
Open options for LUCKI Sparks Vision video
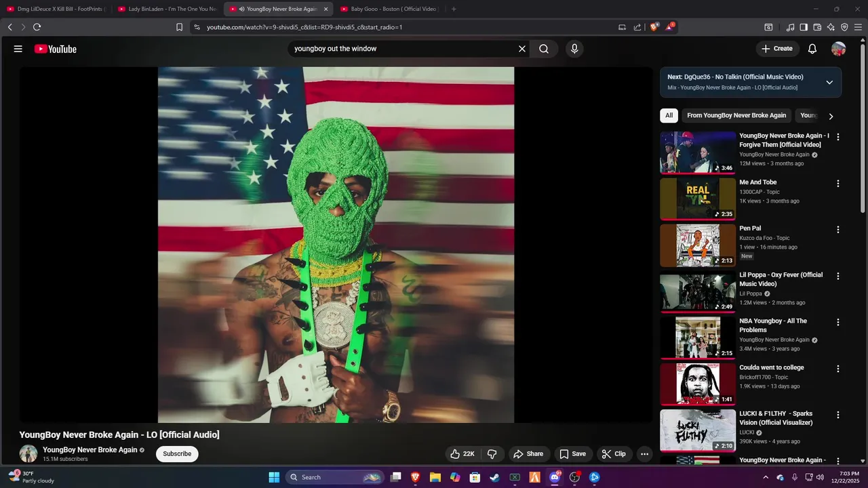838,415
